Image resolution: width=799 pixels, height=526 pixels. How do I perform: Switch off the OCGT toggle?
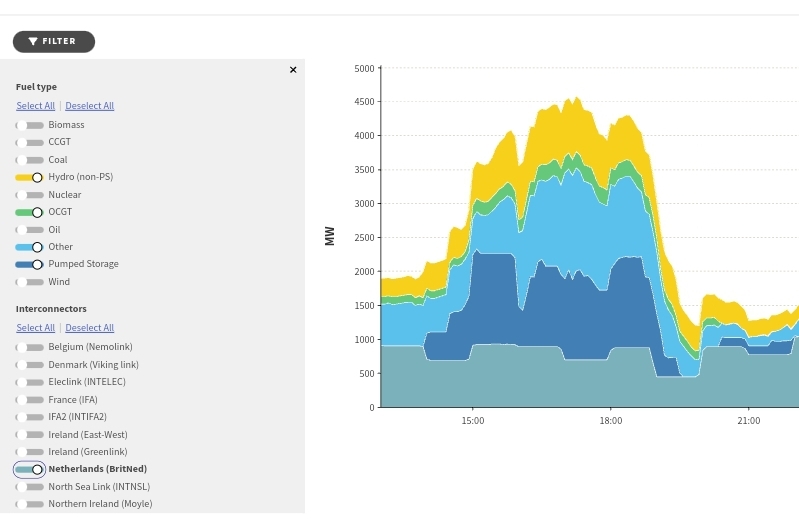coord(29,212)
